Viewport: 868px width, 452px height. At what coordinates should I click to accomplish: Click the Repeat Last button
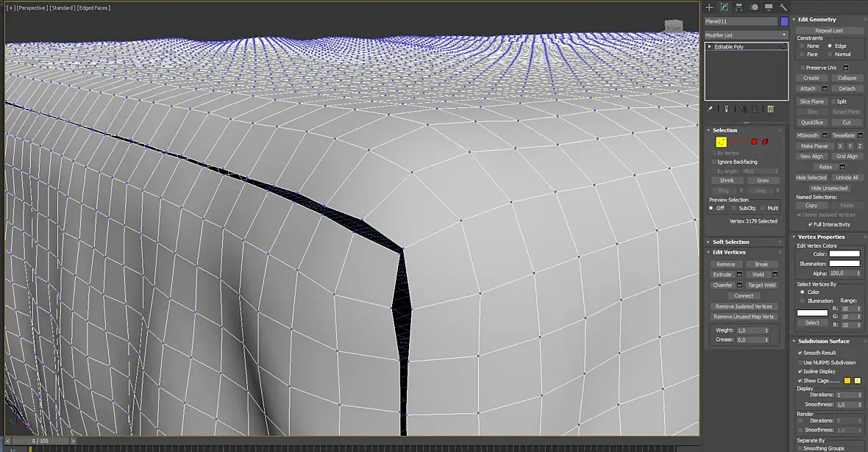(829, 31)
